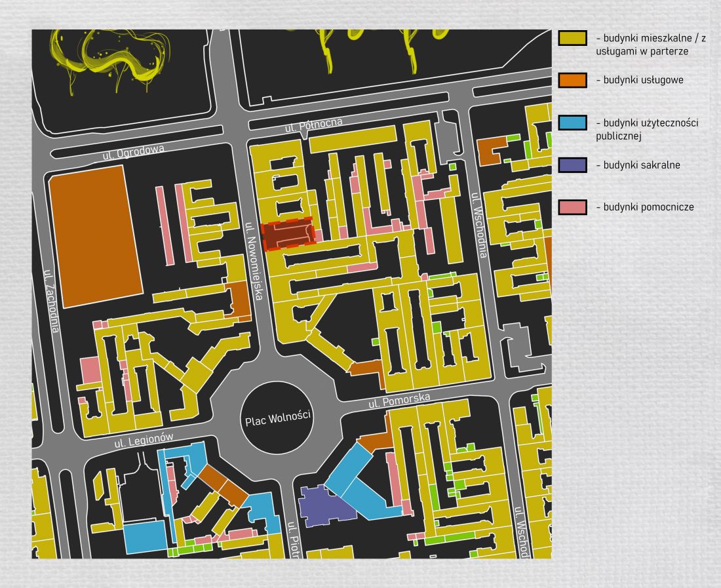Click the ul. Północna street label

click(x=313, y=125)
